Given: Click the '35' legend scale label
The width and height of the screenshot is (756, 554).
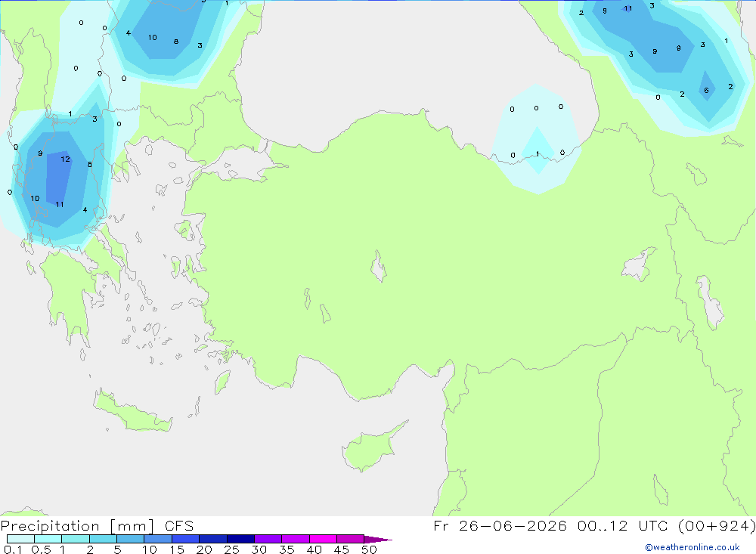Looking at the screenshot, I should coord(287,549).
